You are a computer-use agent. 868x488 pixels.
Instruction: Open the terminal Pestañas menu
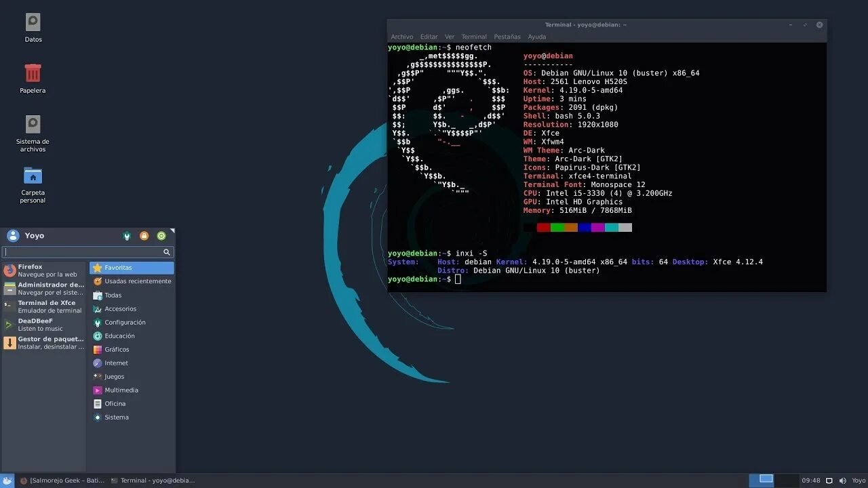coord(507,37)
